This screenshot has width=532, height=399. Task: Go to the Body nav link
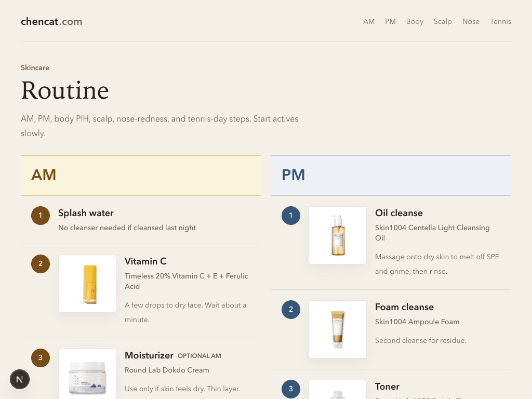pos(415,21)
